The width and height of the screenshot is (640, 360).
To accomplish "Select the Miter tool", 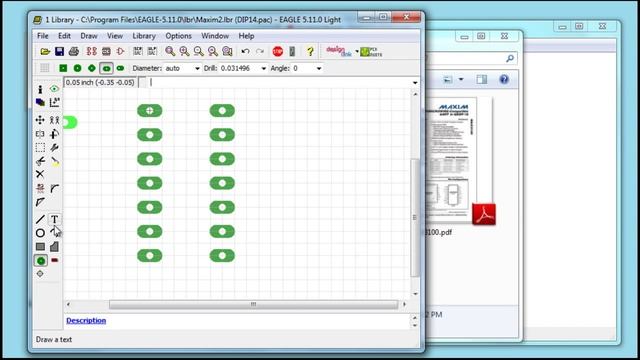I will 54,188.
